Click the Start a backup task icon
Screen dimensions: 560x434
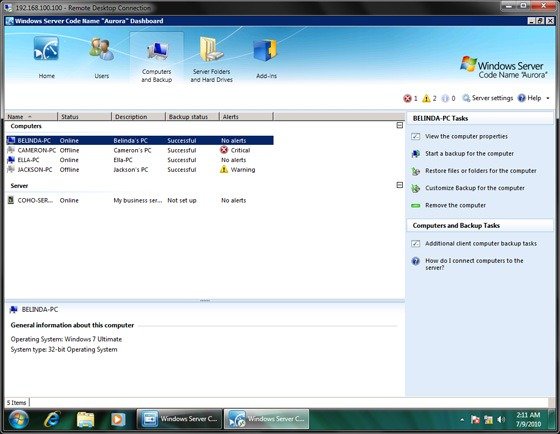(x=416, y=154)
